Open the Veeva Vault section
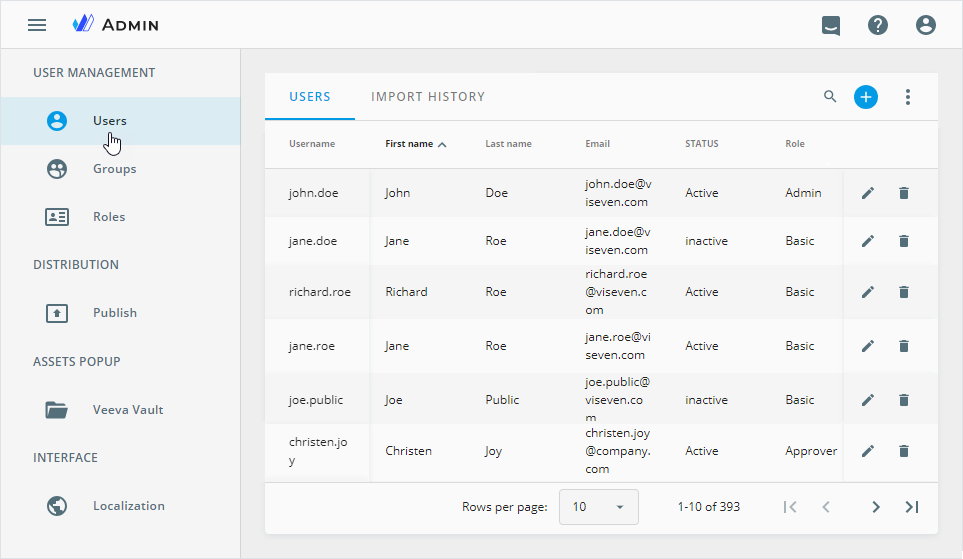Screen dimensions: 963x559 click(x=128, y=410)
